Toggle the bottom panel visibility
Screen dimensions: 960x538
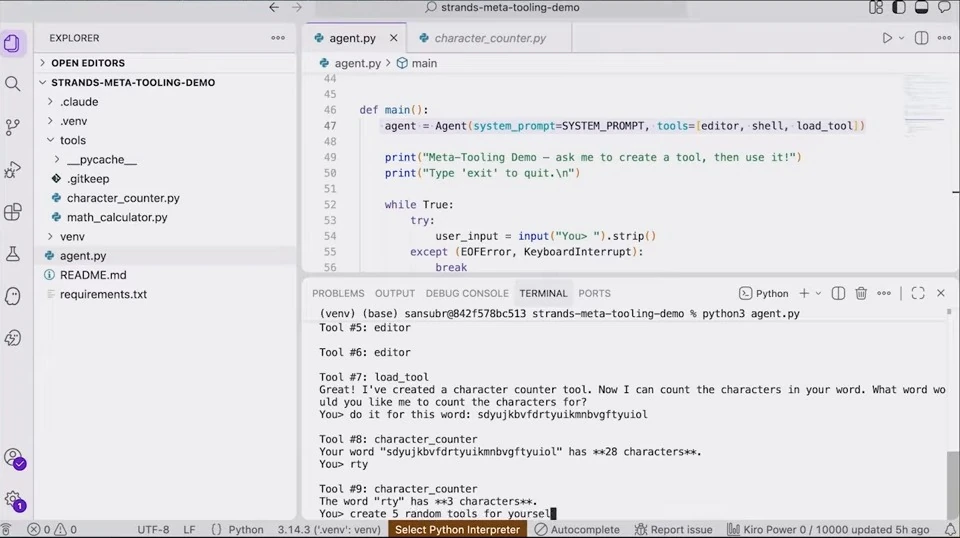point(921,7)
